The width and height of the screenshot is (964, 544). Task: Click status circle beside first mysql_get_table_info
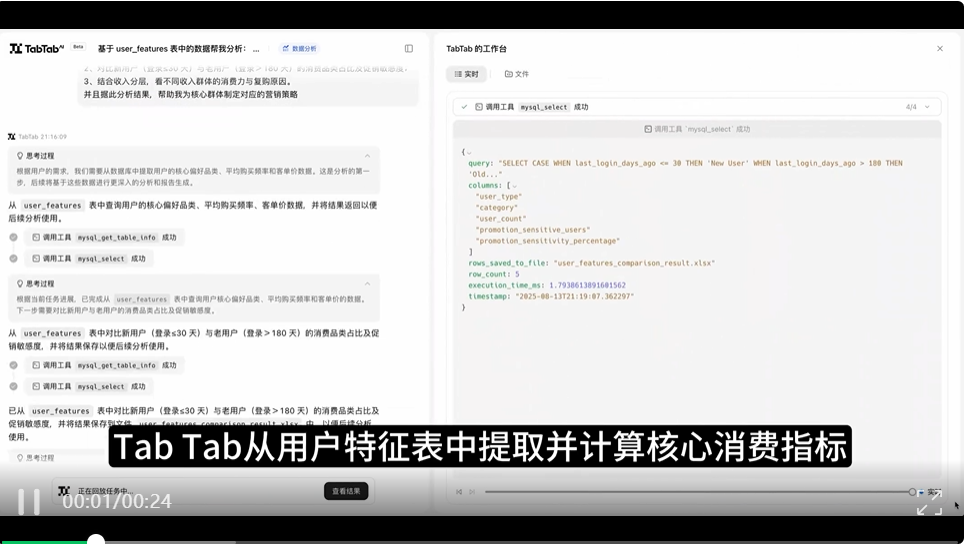[14, 237]
